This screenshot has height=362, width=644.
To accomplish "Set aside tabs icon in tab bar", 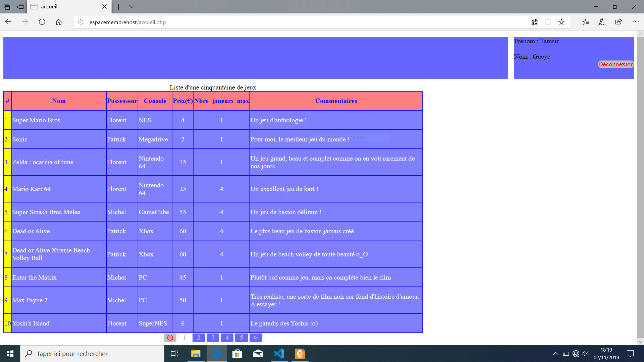I will click(20, 7).
